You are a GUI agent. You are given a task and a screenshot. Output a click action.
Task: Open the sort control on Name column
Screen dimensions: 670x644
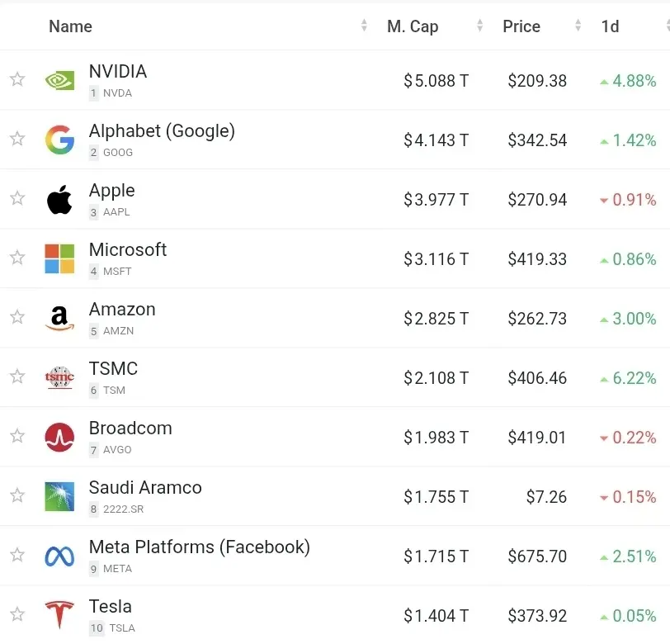click(x=362, y=26)
